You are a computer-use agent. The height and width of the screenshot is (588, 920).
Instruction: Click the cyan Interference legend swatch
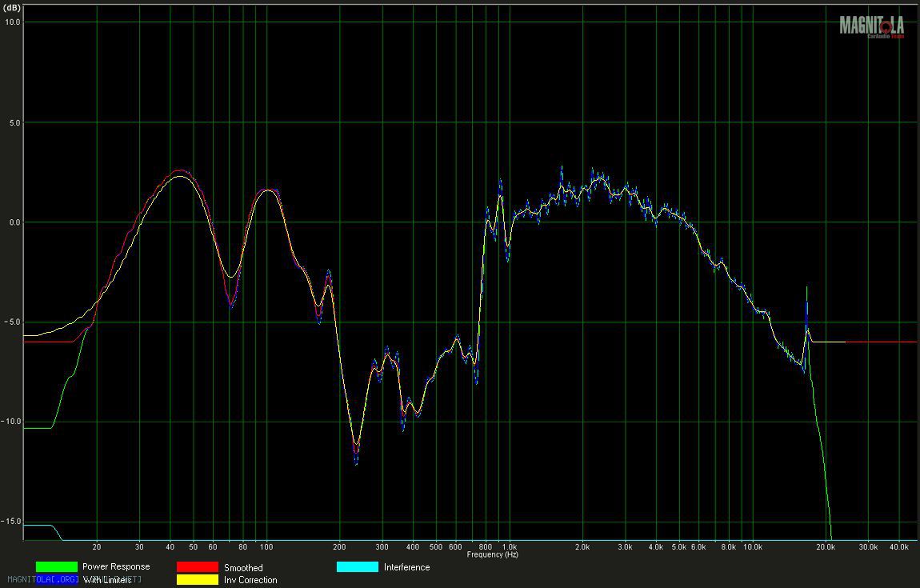357,567
